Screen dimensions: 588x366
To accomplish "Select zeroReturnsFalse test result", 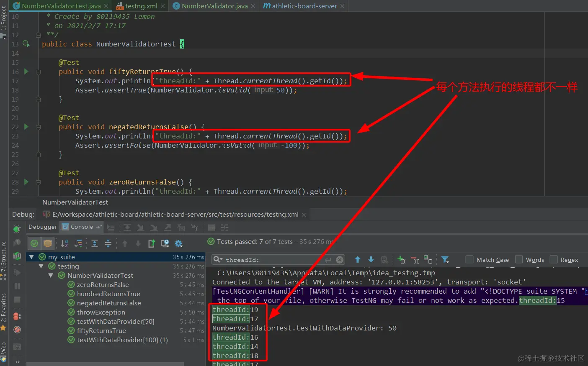I will 103,284.
